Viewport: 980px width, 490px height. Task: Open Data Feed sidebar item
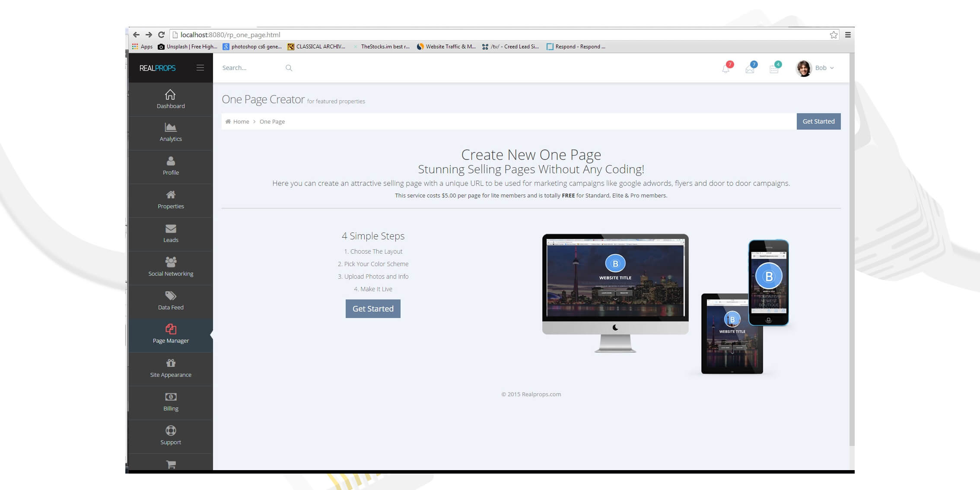pyautogui.click(x=171, y=301)
